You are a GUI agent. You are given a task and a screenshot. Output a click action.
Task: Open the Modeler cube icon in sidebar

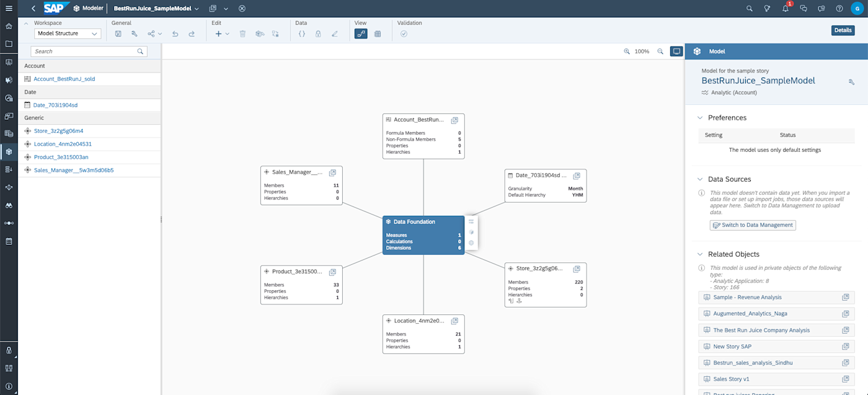[9, 151]
